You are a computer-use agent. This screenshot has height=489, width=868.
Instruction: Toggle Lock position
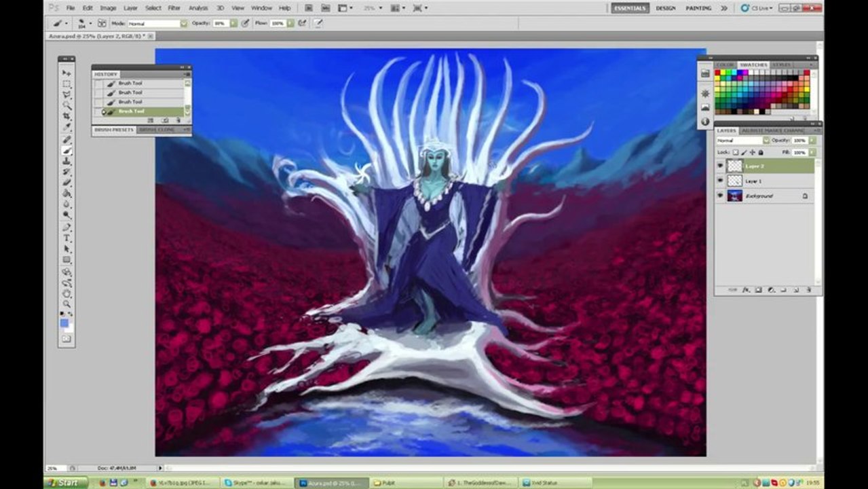[x=753, y=153]
